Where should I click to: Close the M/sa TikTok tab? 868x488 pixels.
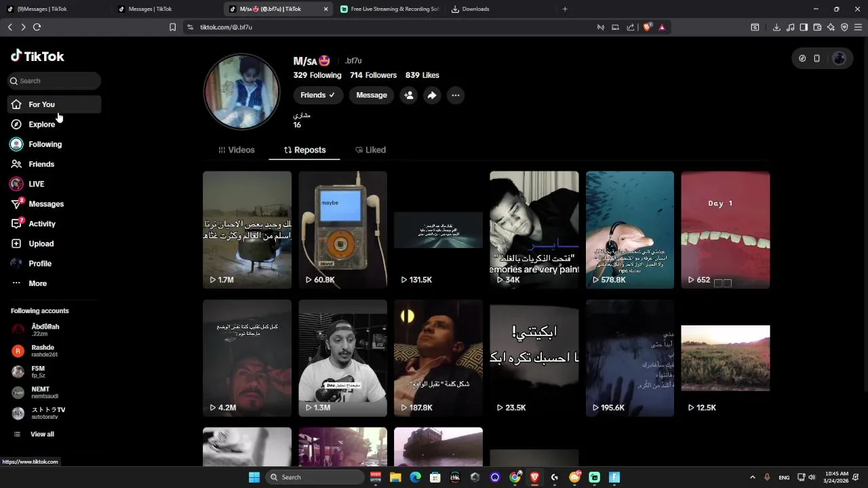click(x=325, y=9)
